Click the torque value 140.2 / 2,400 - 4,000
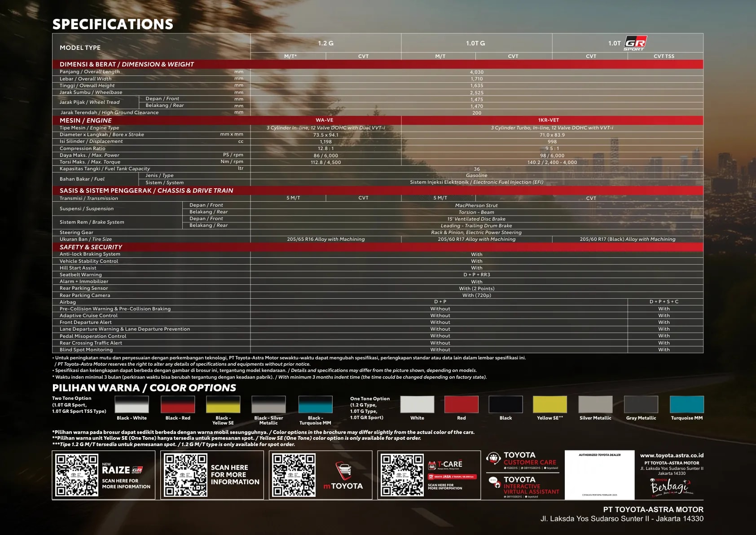 pyautogui.click(x=552, y=162)
